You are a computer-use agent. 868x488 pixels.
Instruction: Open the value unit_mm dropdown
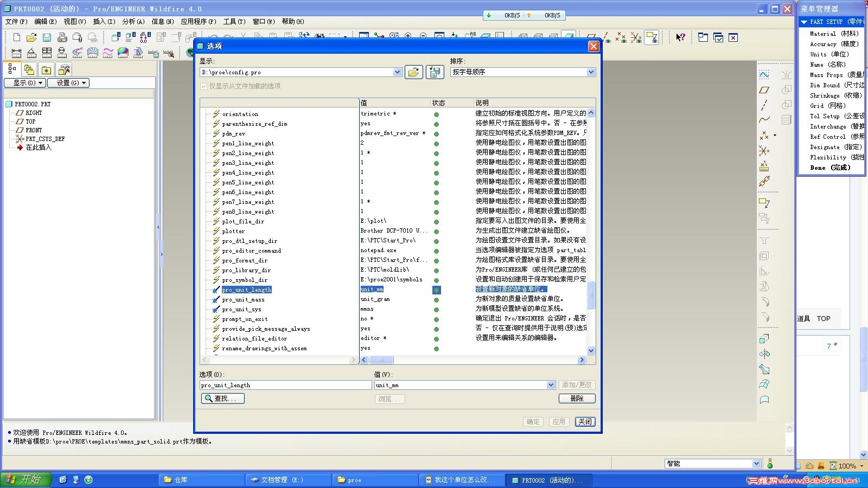click(551, 385)
